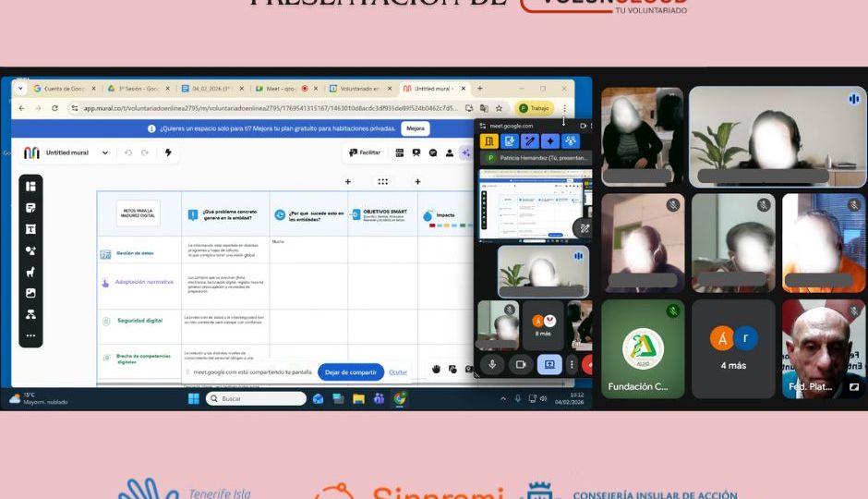Toggle microphone in Meet mini window
This screenshot has width=868, height=499.
tap(492, 364)
